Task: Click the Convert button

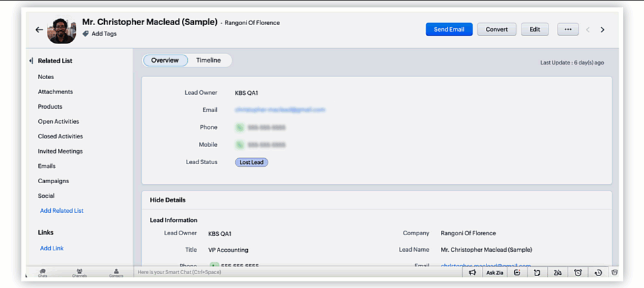Action: pos(496,30)
